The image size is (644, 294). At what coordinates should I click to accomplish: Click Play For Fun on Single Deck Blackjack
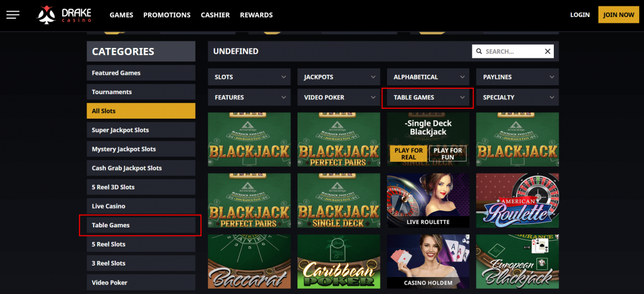pos(448,153)
